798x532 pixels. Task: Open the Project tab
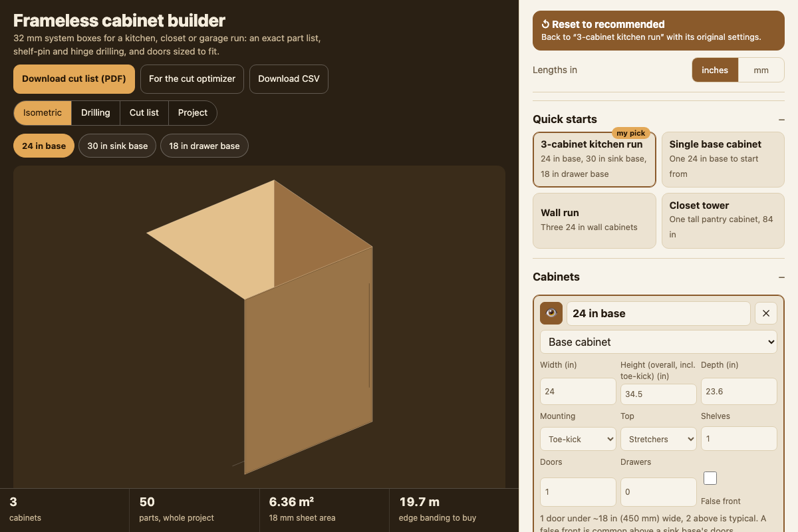(193, 113)
